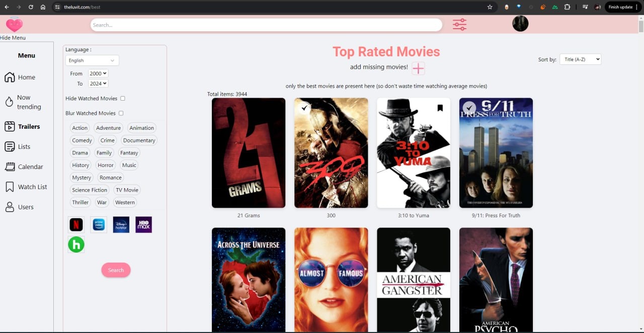The image size is (644, 333).
Task: Select the Adventure genre tag
Action: pos(108,128)
